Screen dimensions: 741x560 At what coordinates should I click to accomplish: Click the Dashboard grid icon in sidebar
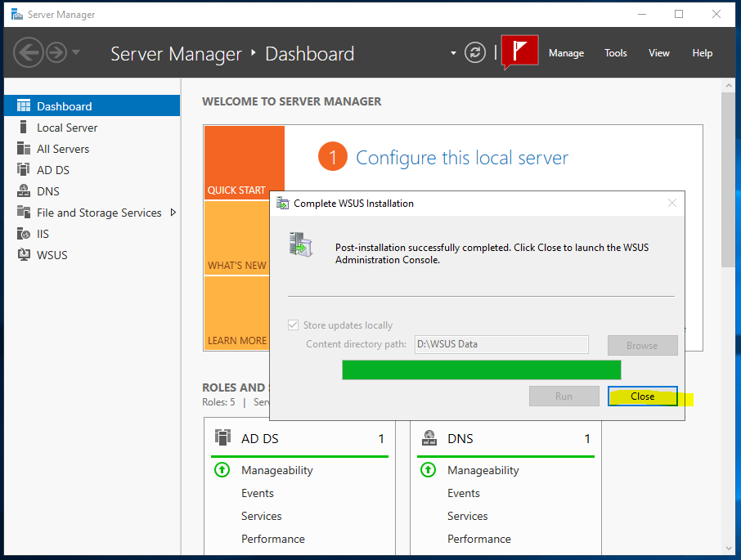24,105
